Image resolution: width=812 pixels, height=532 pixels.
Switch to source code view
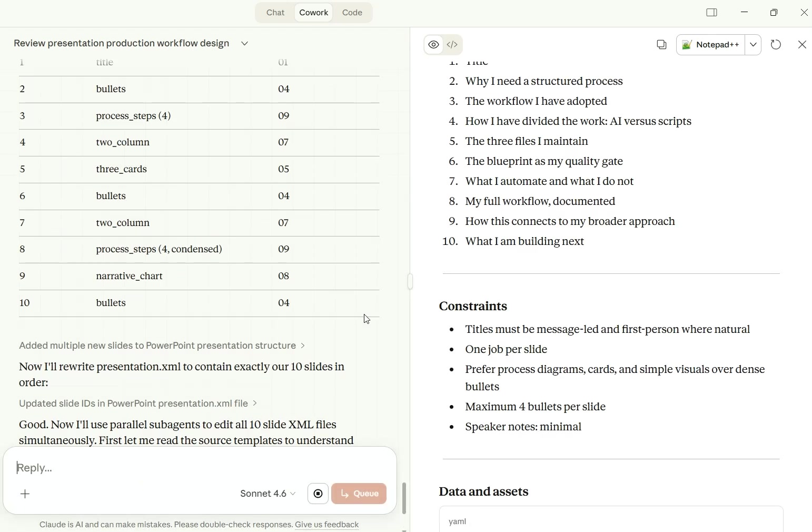[x=453, y=45]
